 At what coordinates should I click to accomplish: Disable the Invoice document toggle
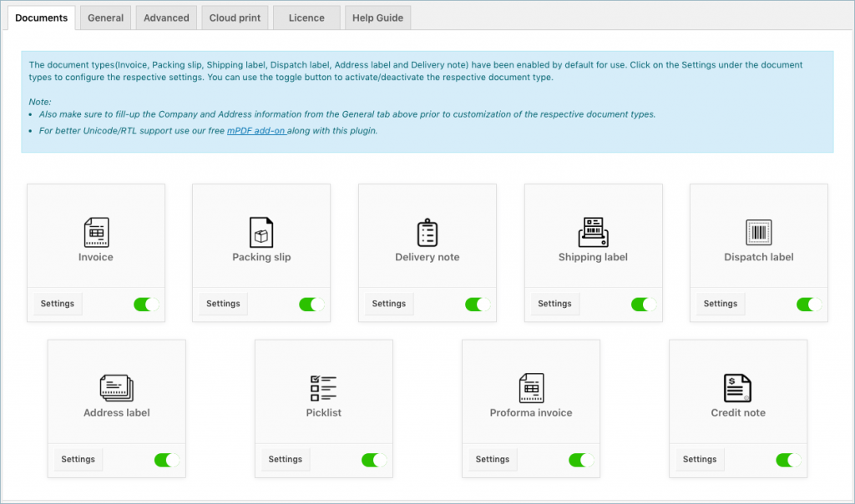tap(146, 304)
